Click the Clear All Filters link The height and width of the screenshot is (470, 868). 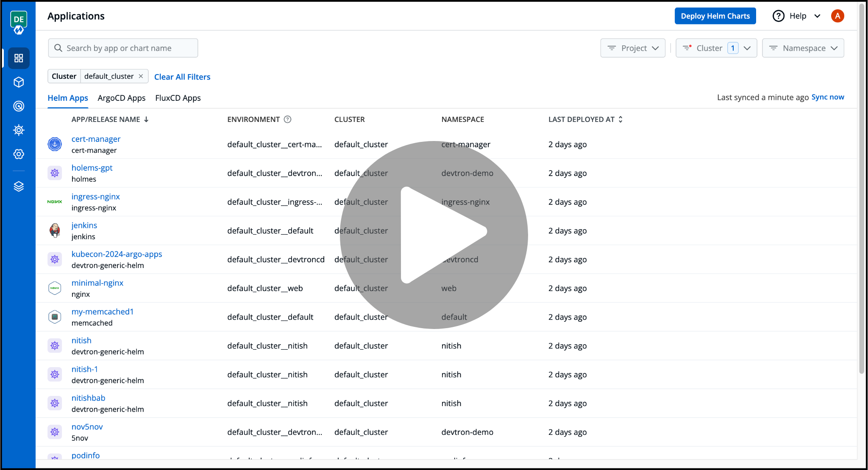[182, 77]
